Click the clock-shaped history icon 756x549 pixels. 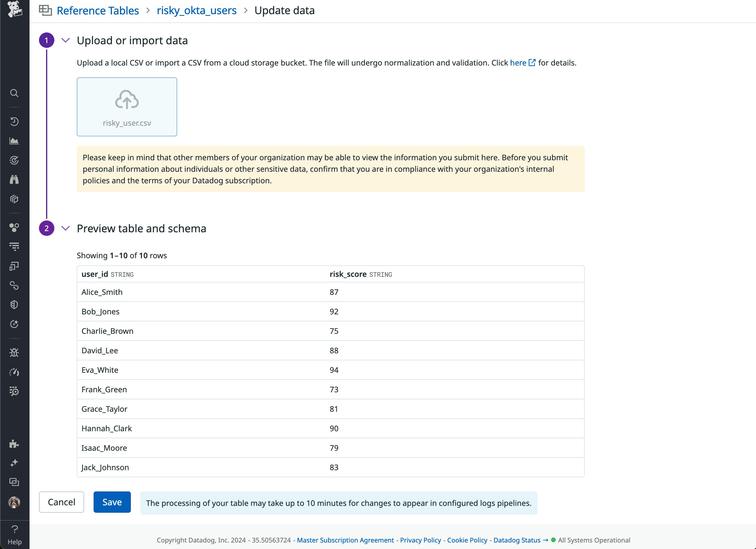(14, 121)
